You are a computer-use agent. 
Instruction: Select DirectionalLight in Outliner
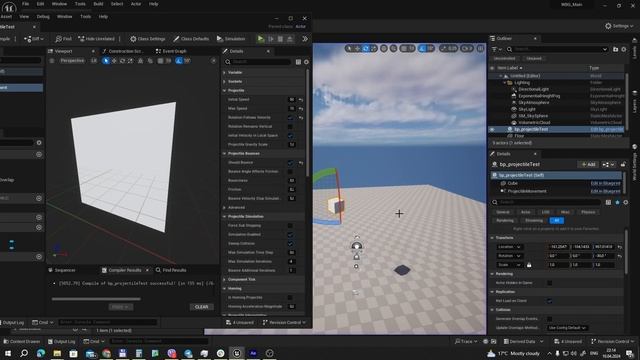533,89
